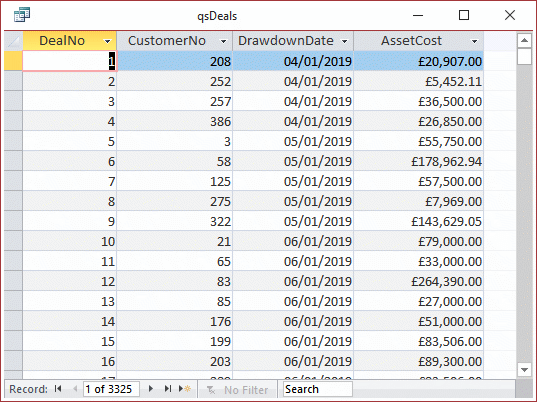Click CustomerNo cell 199
This screenshot has width=537, height=402.
point(175,341)
